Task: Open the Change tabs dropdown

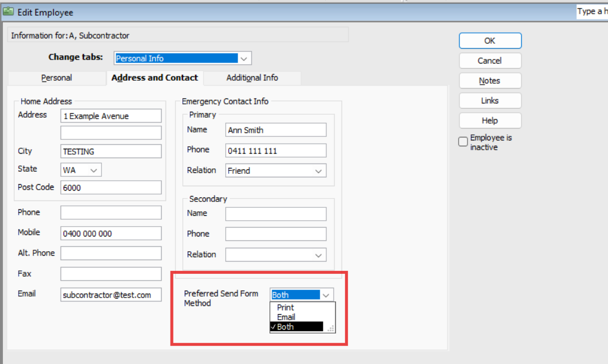Action: 183,58
